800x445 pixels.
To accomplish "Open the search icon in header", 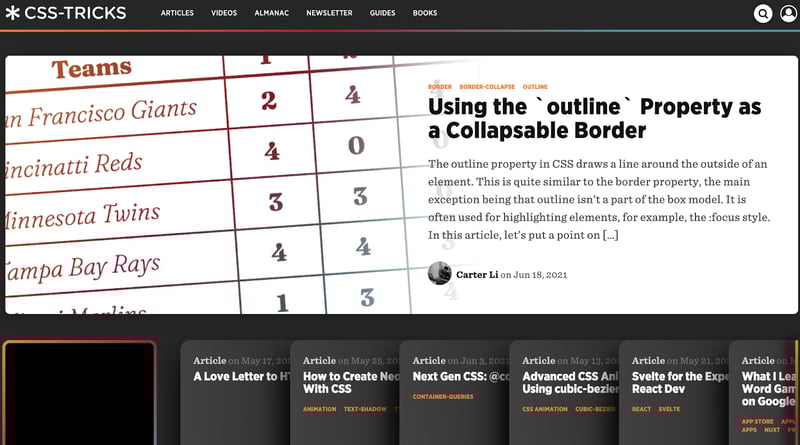I will 763,13.
